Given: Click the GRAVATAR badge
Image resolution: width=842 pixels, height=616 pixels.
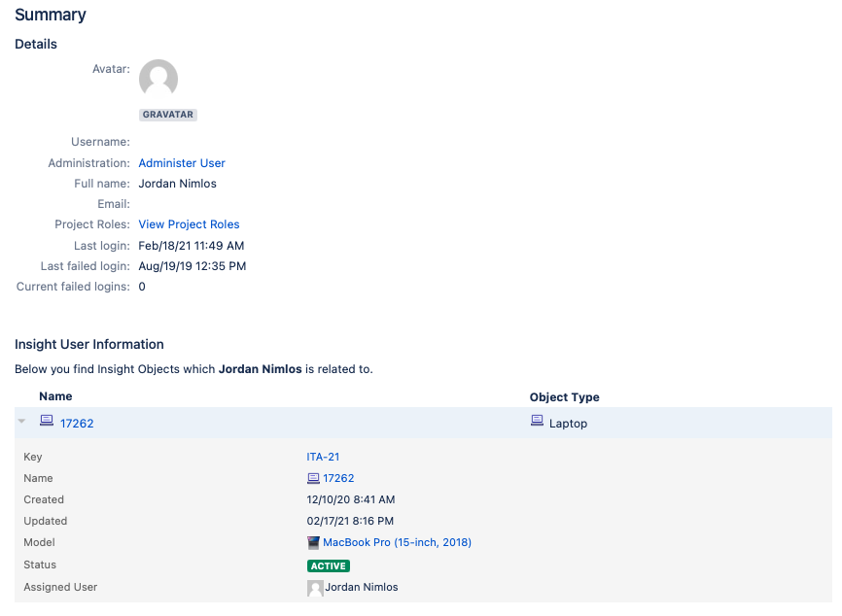Looking at the screenshot, I should click(x=168, y=115).
